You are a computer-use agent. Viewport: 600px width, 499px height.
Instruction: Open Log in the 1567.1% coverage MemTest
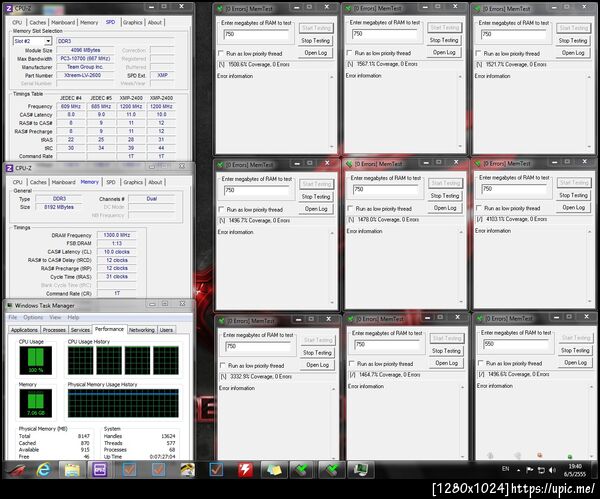444,52
